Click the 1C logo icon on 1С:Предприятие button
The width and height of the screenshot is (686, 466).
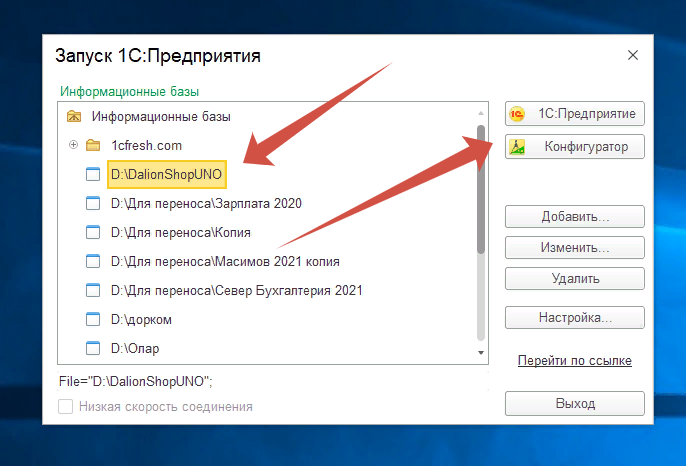click(x=517, y=114)
